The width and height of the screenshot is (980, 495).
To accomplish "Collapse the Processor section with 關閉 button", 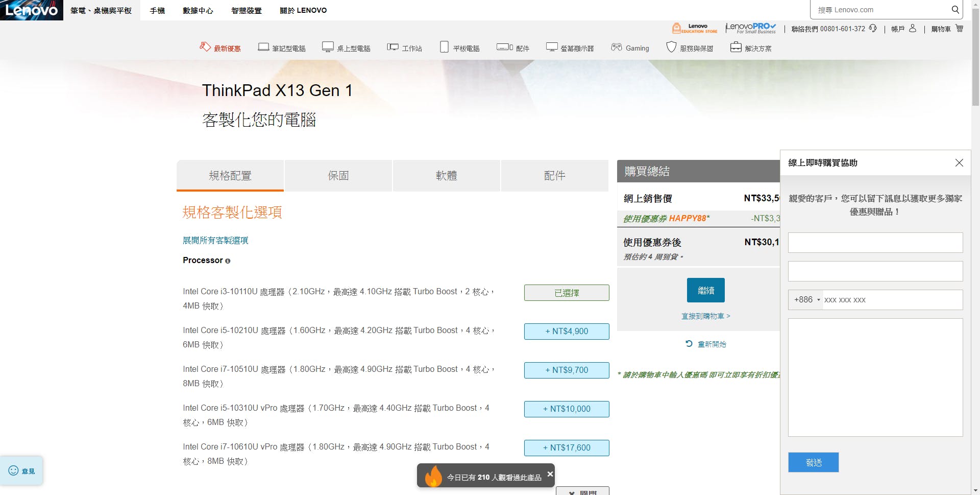I will (582, 491).
